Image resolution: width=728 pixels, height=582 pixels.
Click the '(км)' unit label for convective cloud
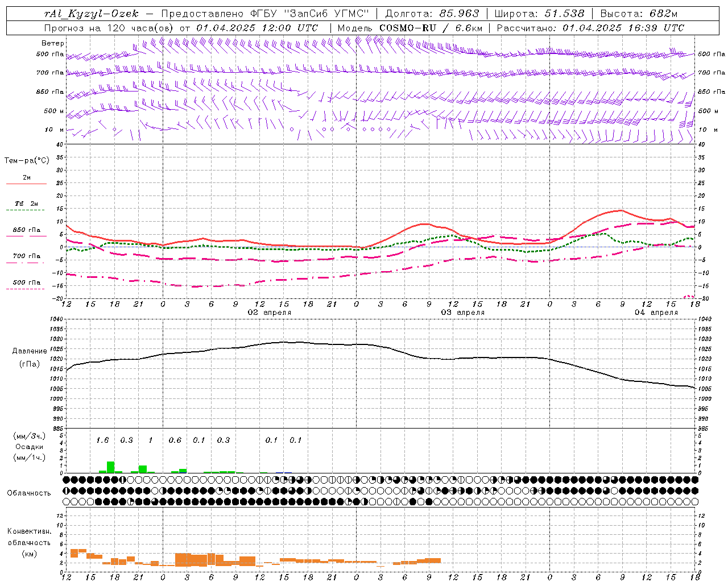[30, 554]
